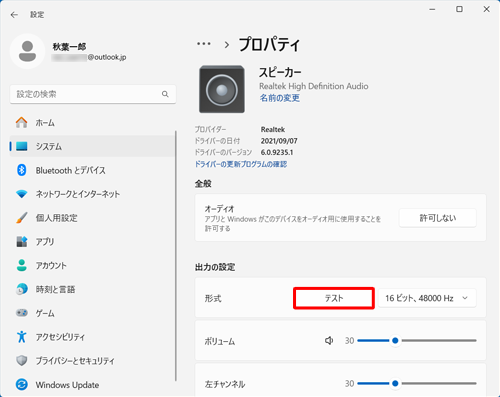
Task: Click the user name 秋葉一郎
Action: (69, 47)
